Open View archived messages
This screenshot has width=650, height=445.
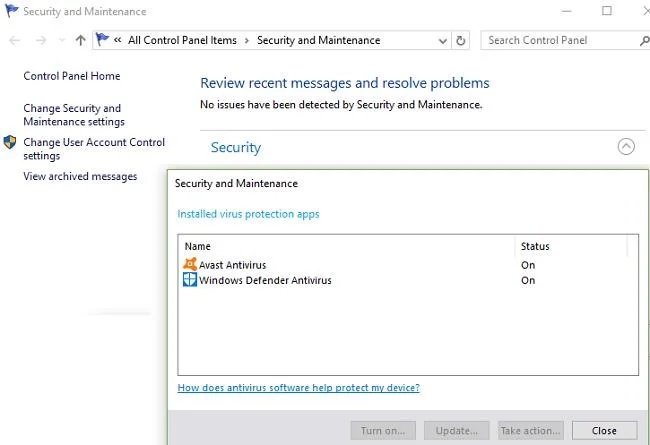(x=80, y=176)
